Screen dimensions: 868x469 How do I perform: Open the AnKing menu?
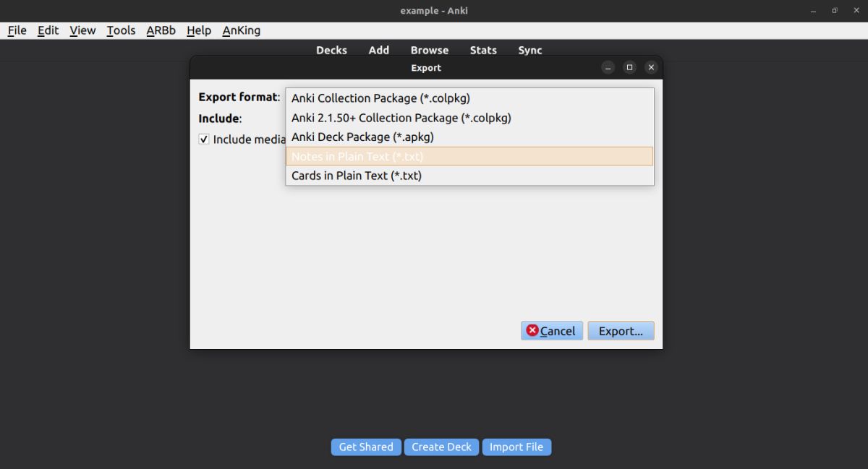(x=241, y=30)
